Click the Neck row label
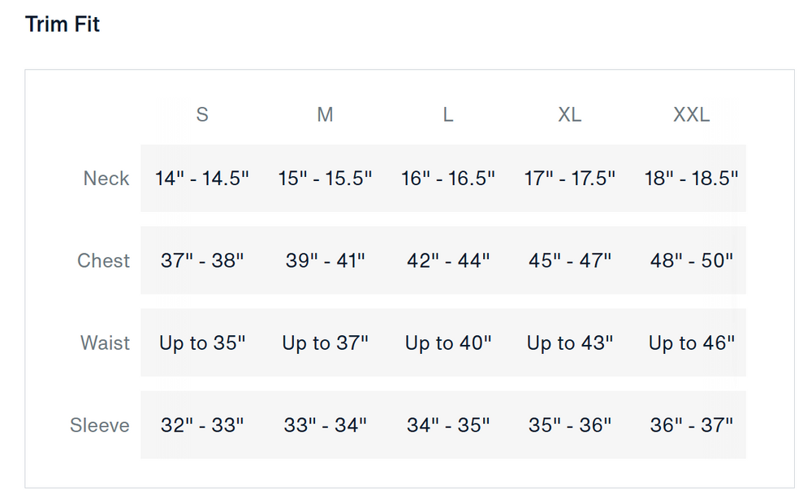812x504 pixels. click(106, 179)
